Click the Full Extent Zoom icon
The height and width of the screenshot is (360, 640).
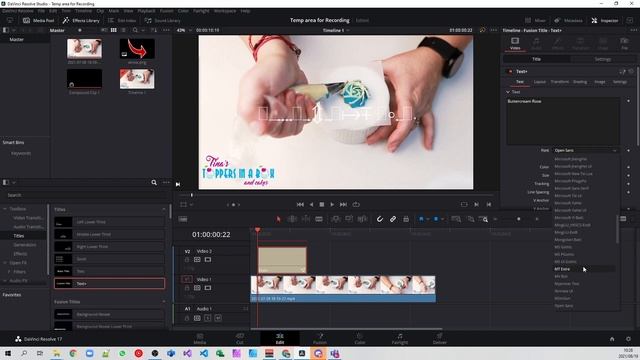pyautogui.click(x=456, y=219)
